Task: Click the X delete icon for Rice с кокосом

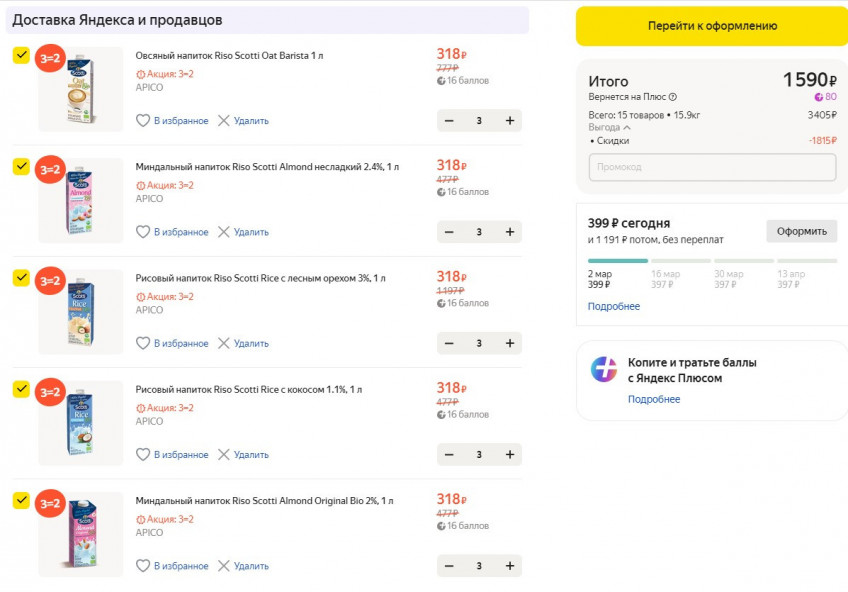Action: 222,454
